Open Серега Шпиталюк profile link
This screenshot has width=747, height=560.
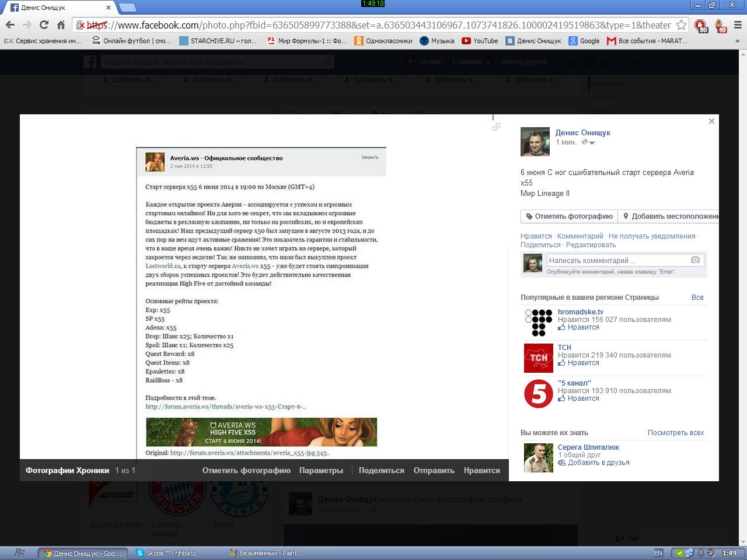588,447
